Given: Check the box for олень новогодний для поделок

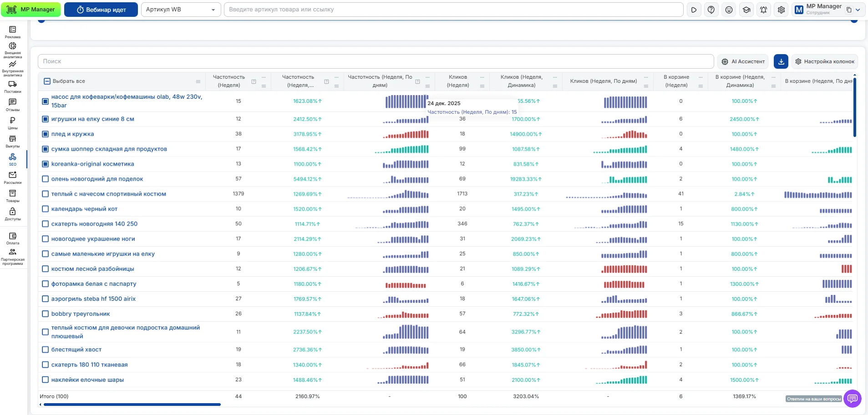Looking at the screenshot, I should 46,179.
